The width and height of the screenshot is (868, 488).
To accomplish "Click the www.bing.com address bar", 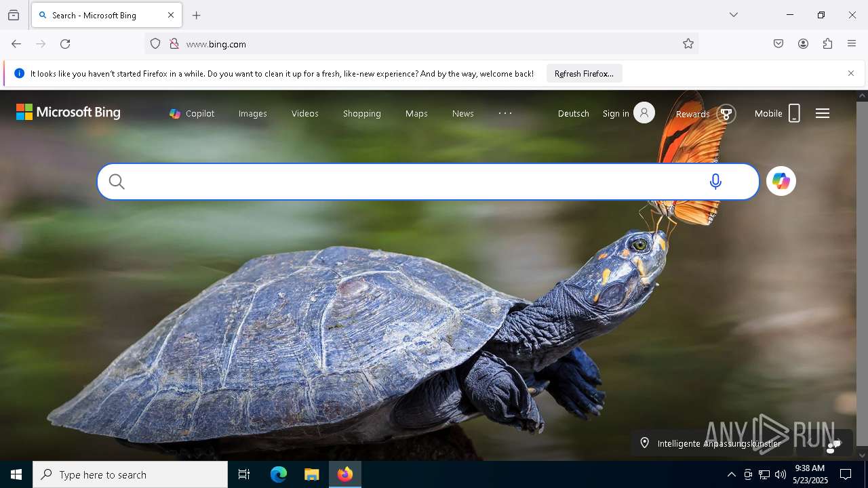I will pyautogui.click(x=421, y=44).
